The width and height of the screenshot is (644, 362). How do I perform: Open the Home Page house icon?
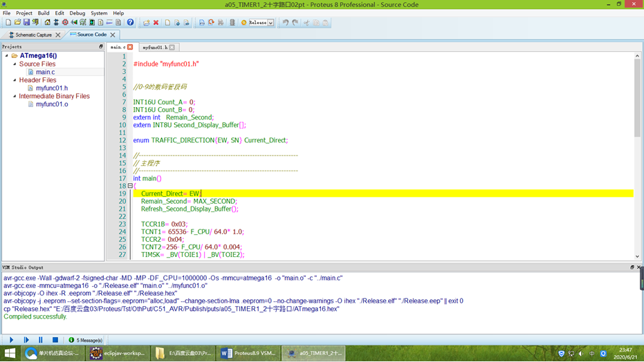click(x=47, y=23)
